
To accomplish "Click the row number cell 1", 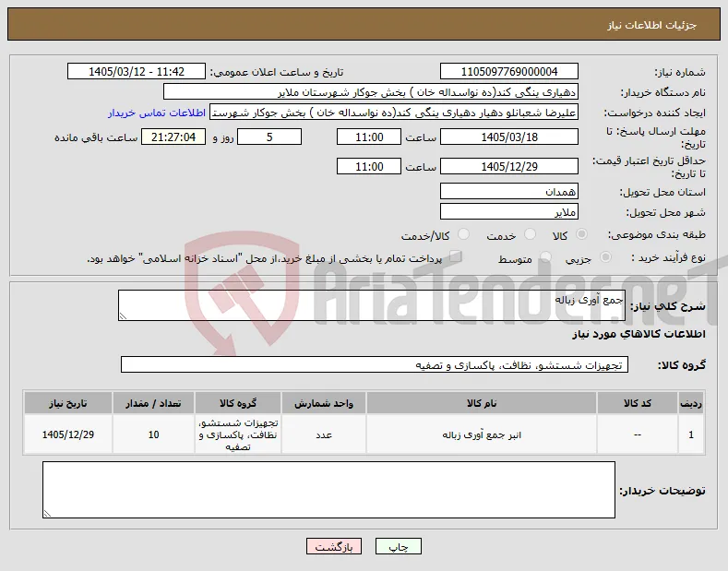I will click(x=691, y=434).
